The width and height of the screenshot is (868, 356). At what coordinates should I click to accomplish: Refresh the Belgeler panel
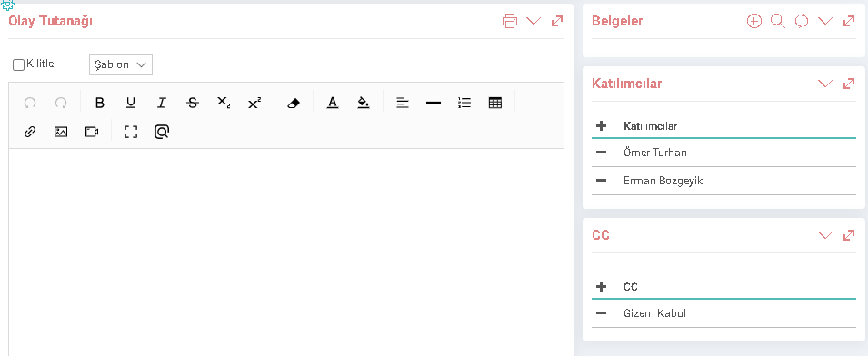click(x=802, y=21)
